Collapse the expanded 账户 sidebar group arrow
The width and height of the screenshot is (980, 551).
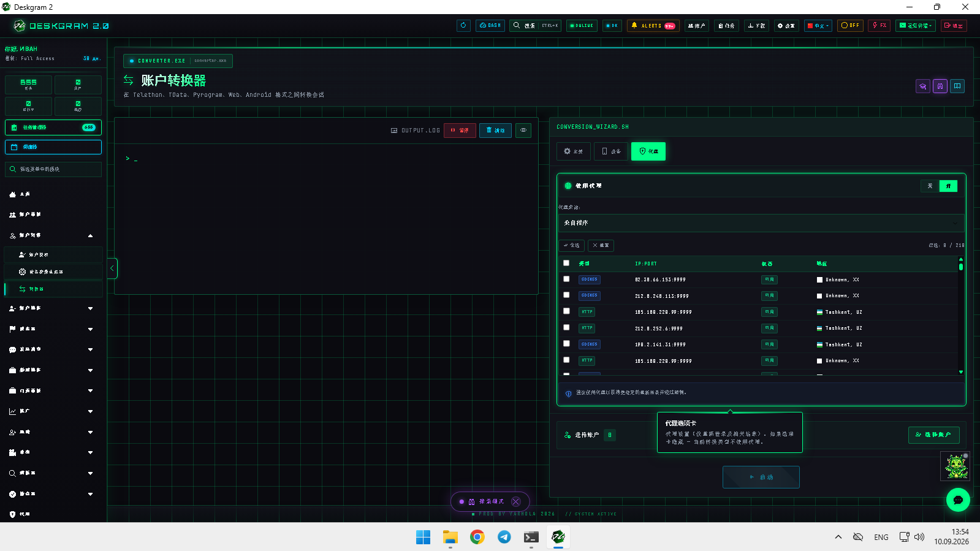click(90, 235)
